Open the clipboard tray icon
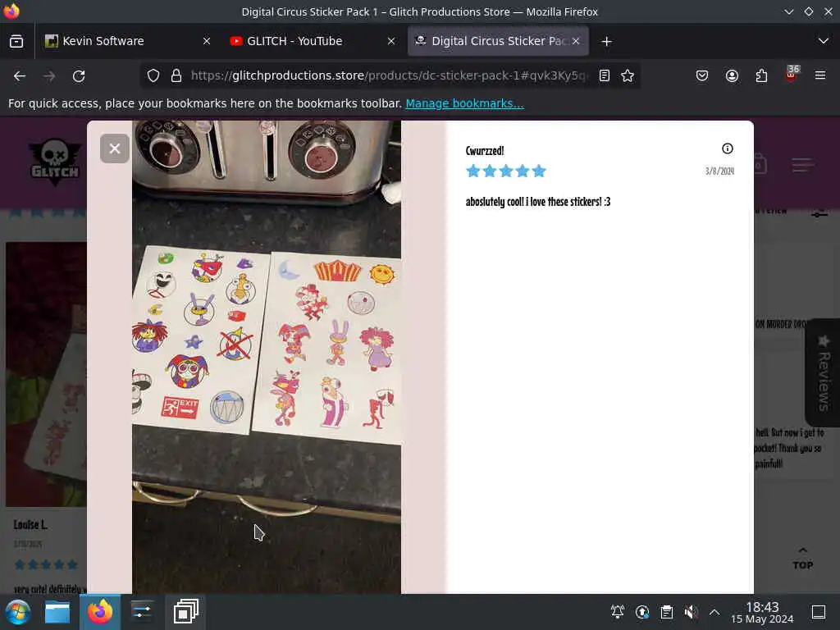The width and height of the screenshot is (840, 630). [666, 612]
